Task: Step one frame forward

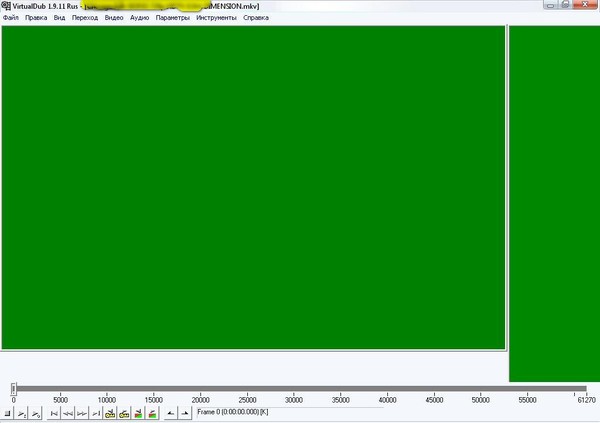Action: pos(82,413)
